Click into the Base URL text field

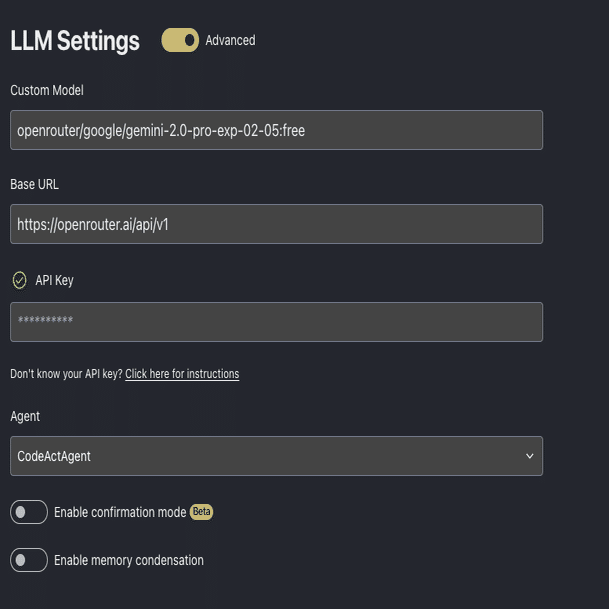pyautogui.click(x=276, y=224)
